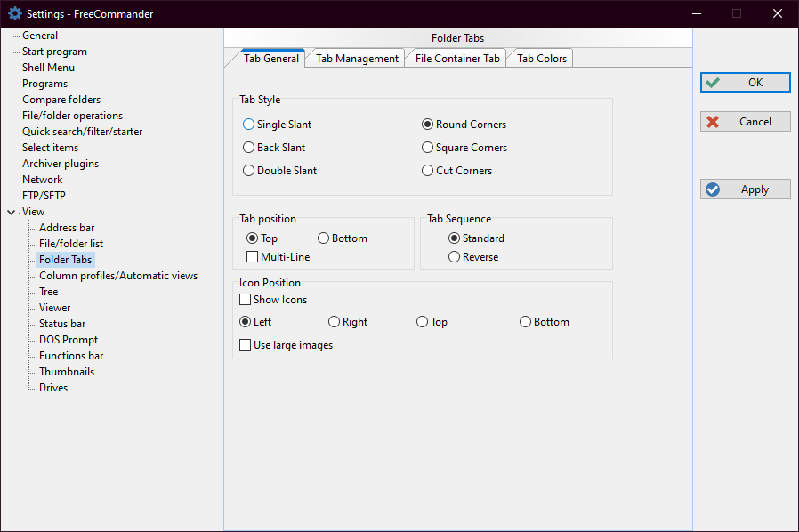
Task: Open the Thumbnails settings page
Action: coord(66,372)
